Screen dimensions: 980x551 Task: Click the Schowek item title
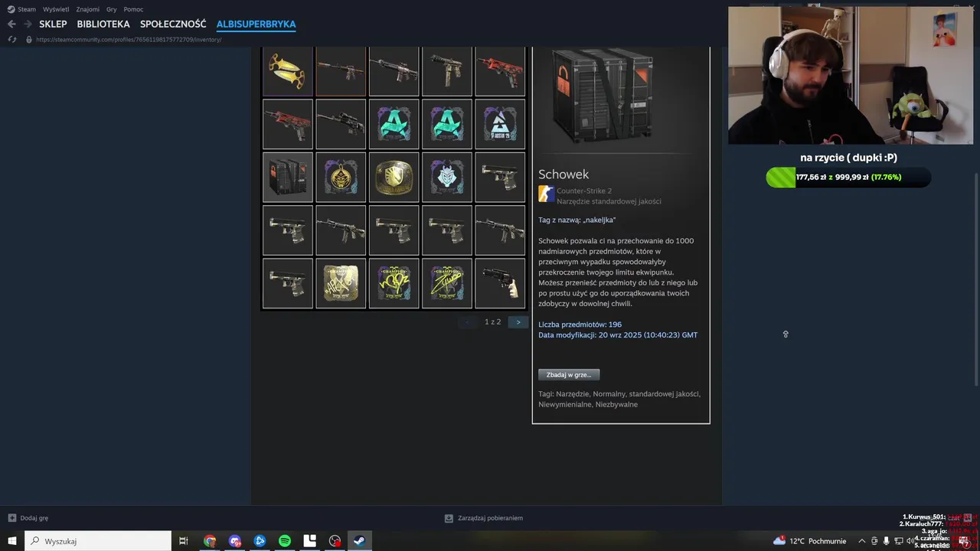point(563,174)
